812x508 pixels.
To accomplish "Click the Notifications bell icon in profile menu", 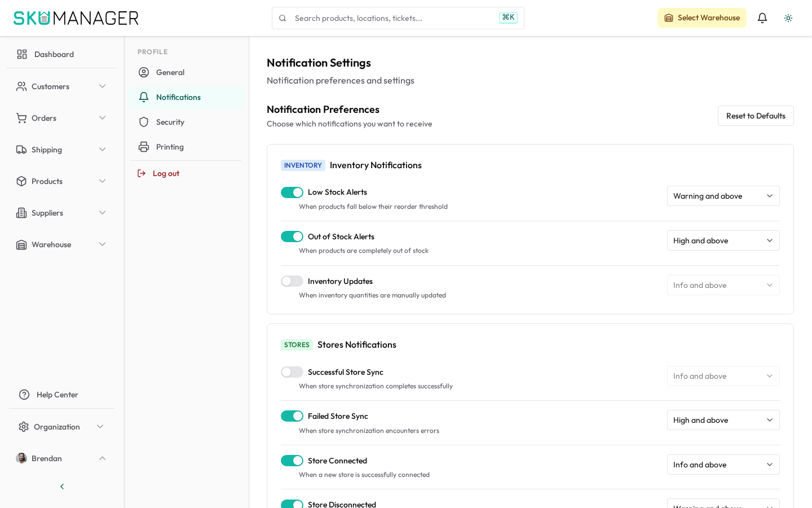I will click(x=144, y=97).
